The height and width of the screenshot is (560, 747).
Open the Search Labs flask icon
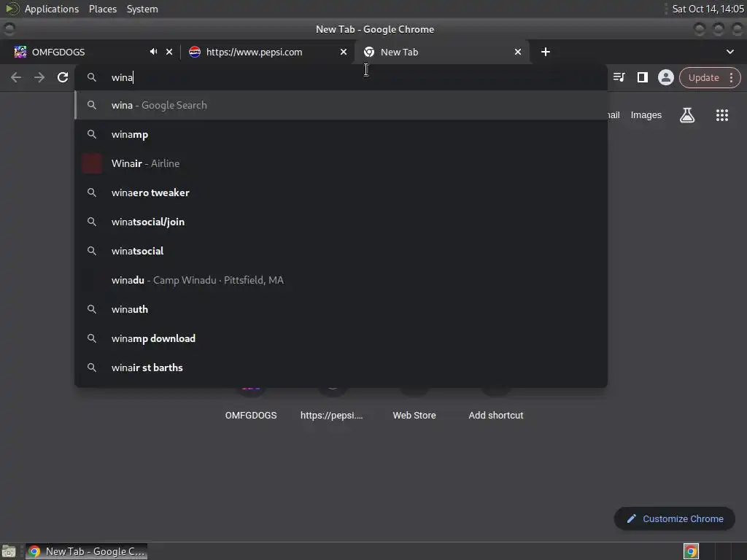pos(687,114)
